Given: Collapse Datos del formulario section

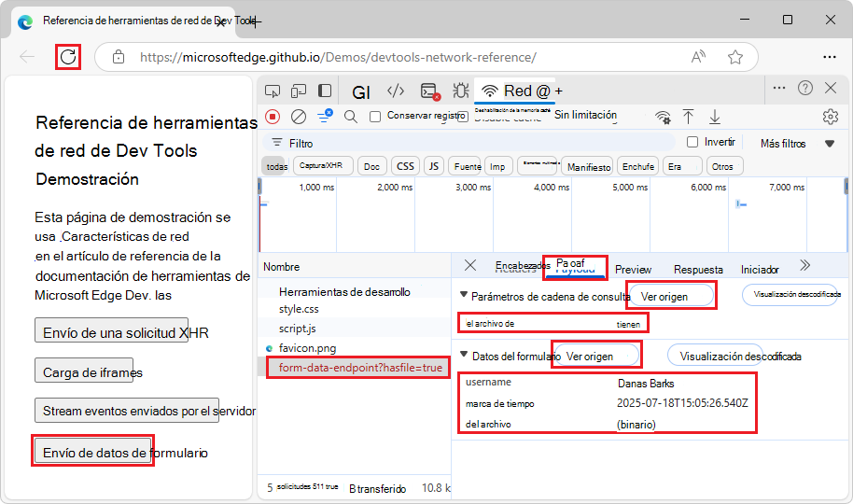Looking at the screenshot, I should click(x=464, y=355).
